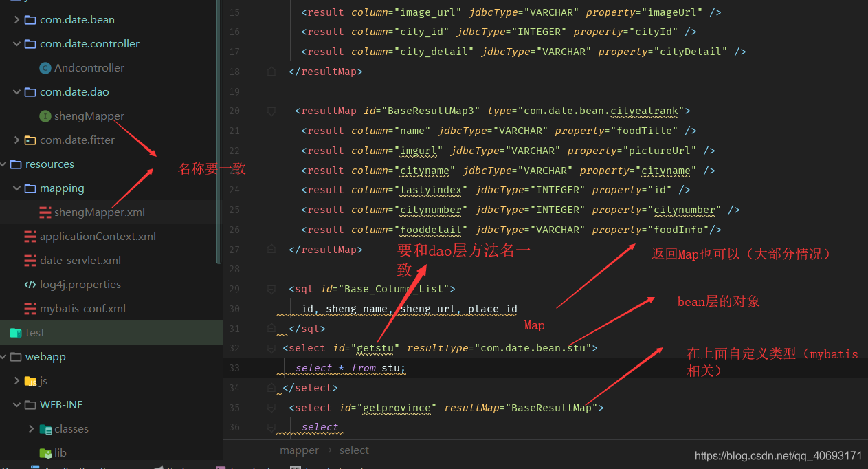
Task: Fold the Base_Column_List sql block at line 29
Action: pyautogui.click(x=271, y=289)
